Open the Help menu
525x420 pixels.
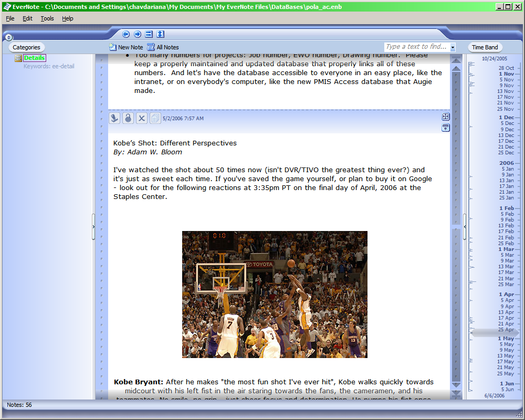[x=68, y=18]
